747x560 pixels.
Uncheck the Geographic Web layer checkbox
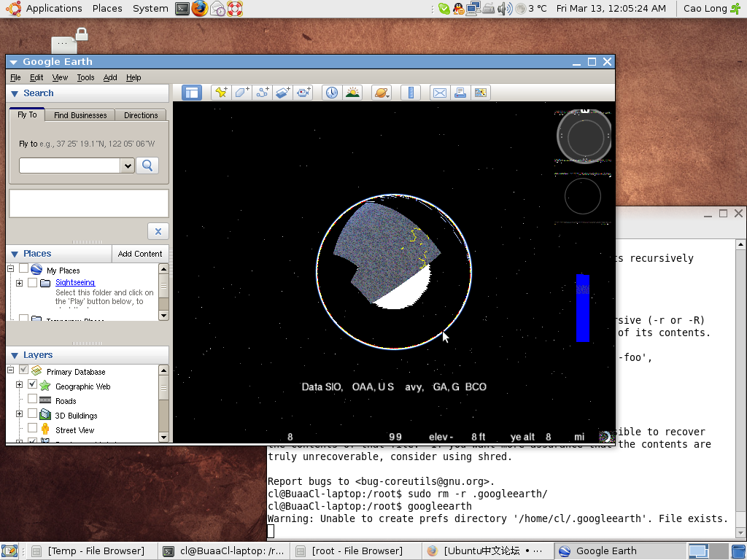tap(32, 384)
